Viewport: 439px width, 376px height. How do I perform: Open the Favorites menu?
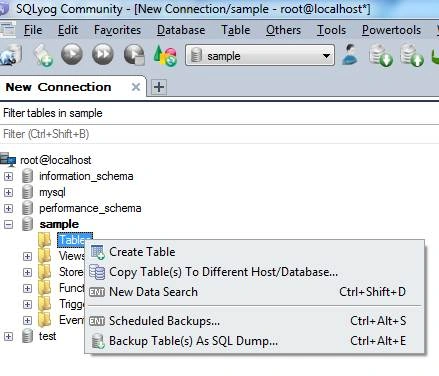[x=117, y=30]
